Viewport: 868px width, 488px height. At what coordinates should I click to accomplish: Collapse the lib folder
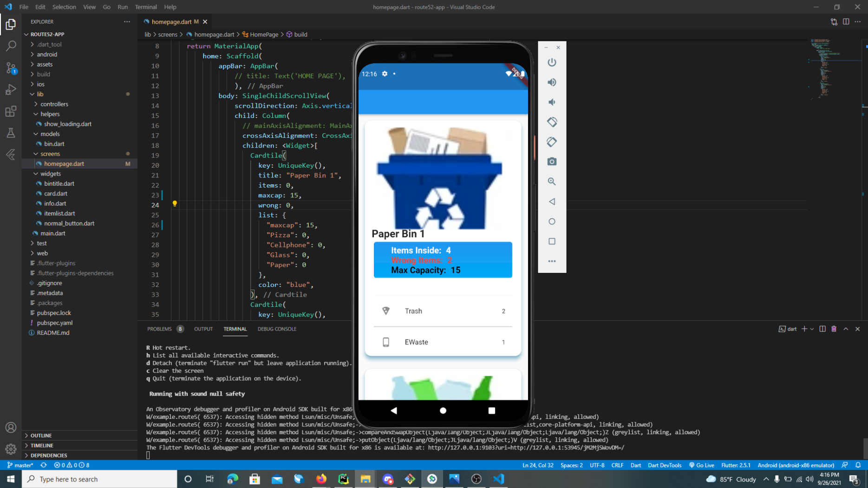tap(79, 94)
